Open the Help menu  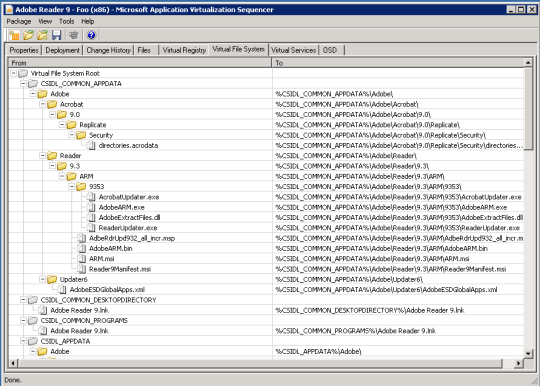88,21
